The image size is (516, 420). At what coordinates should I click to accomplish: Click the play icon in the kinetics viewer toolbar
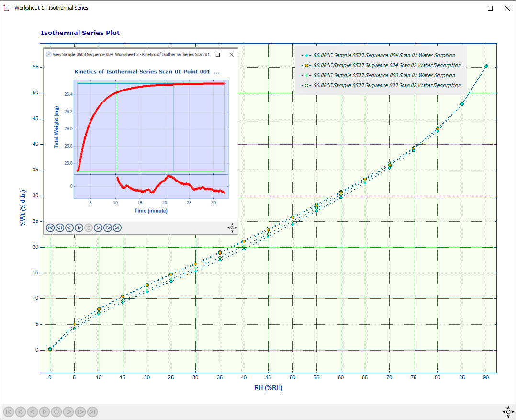click(79, 228)
